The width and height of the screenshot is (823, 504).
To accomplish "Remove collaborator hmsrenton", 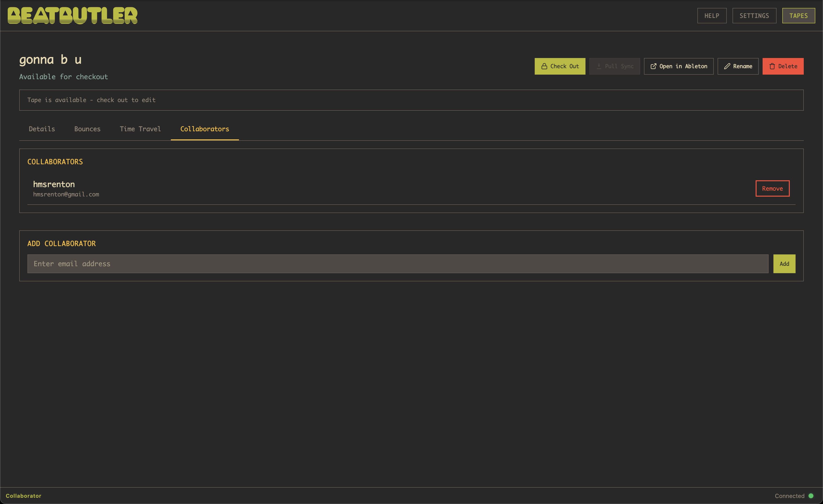I will click(772, 188).
